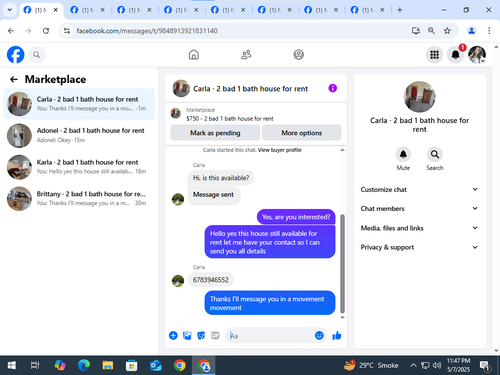Open Chrome's three-dot menu

tap(489, 31)
